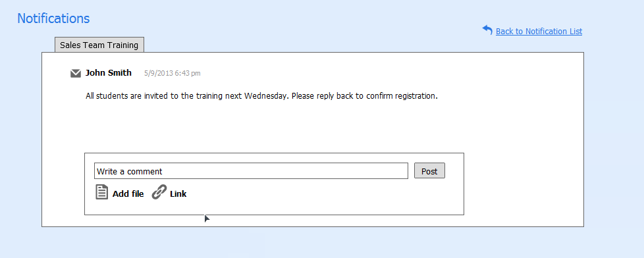
Task: Submit the comment with Post button
Action: pyautogui.click(x=429, y=171)
